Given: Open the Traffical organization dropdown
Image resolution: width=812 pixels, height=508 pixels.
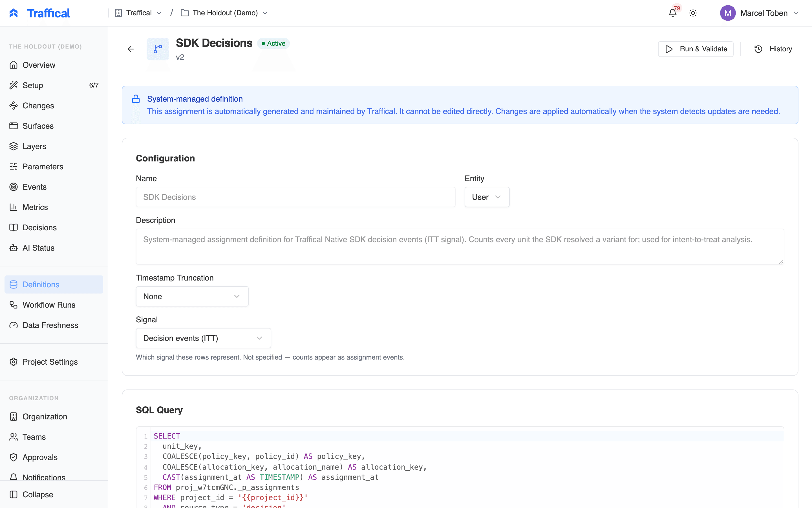Looking at the screenshot, I should pos(138,13).
